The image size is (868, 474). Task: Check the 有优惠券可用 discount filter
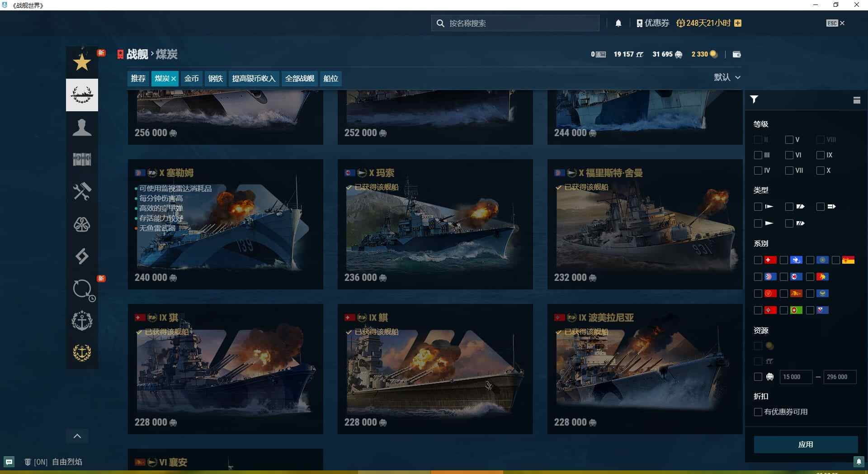coord(758,412)
